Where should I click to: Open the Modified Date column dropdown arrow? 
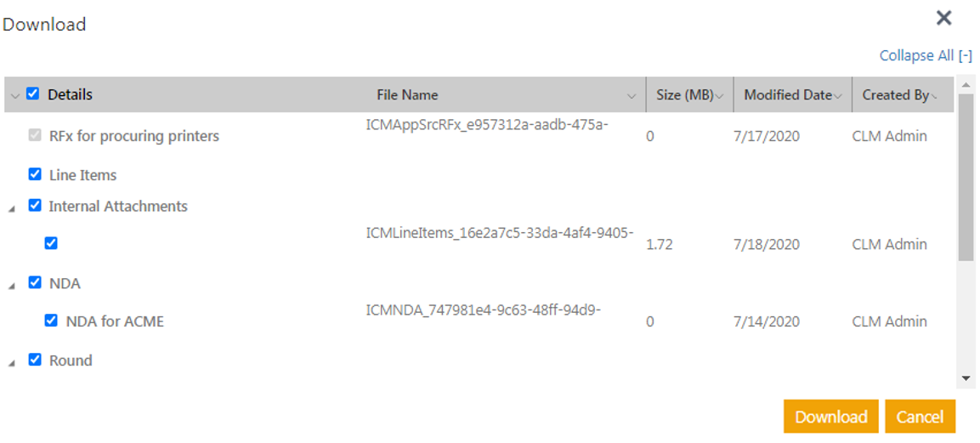[838, 96]
